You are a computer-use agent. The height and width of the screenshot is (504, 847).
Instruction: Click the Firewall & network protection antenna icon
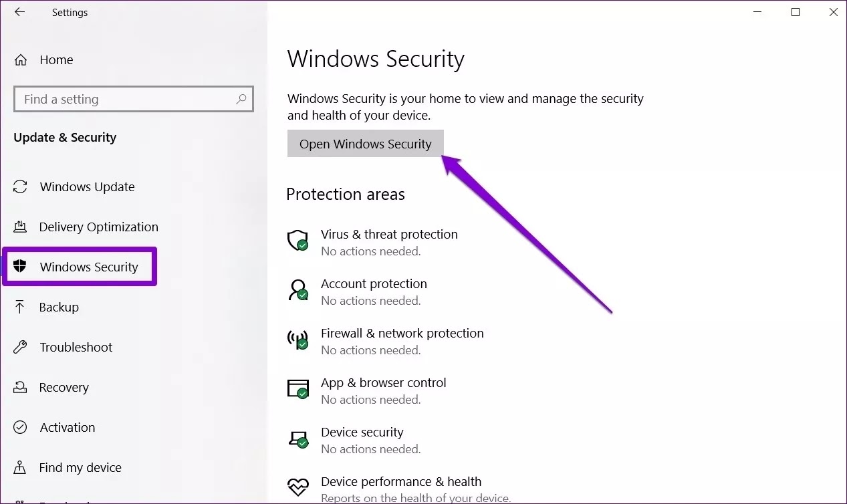pyautogui.click(x=297, y=340)
